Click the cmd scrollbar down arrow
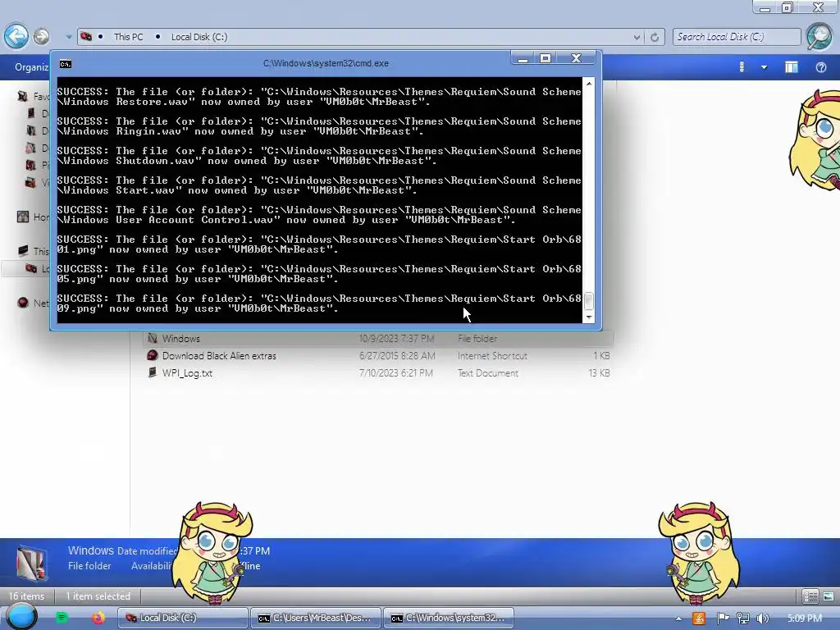 pyautogui.click(x=589, y=317)
